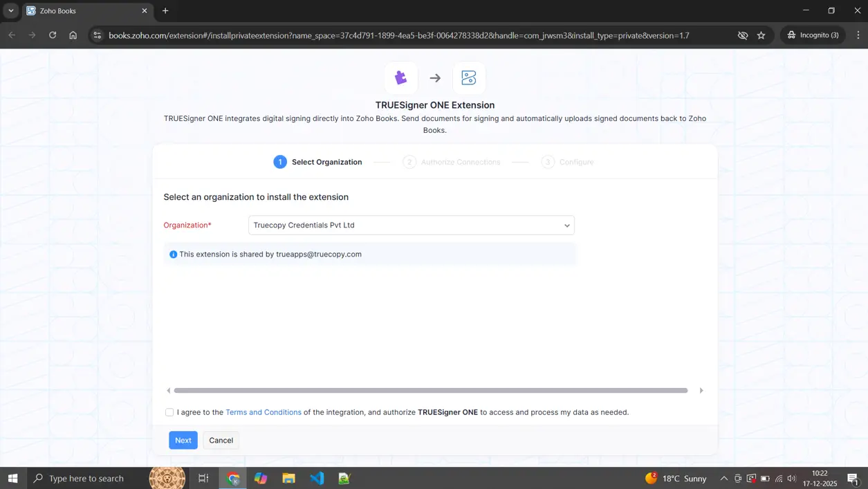Go forward in browser history
This screenshot has height=489, width=868.
(x=32, y=35)
